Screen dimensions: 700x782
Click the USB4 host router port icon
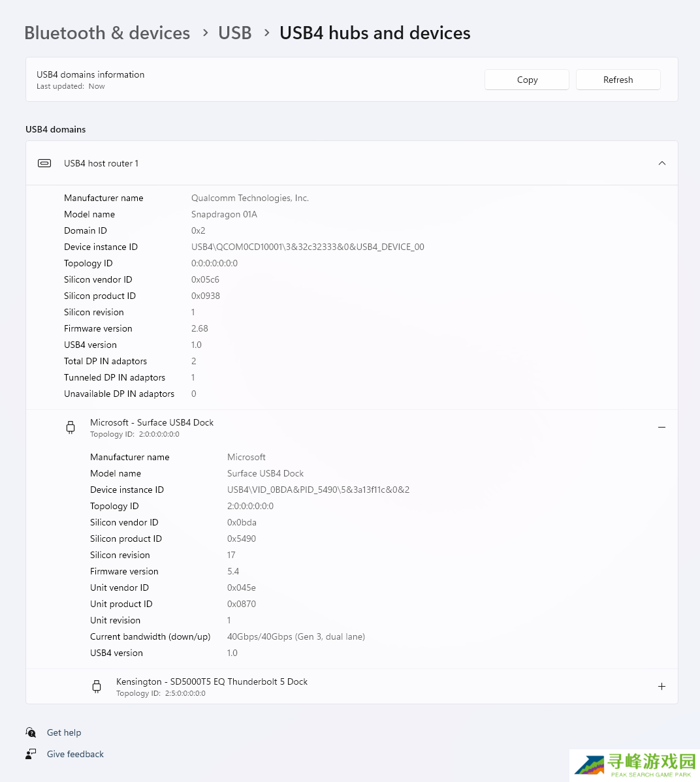click(44, 163)
